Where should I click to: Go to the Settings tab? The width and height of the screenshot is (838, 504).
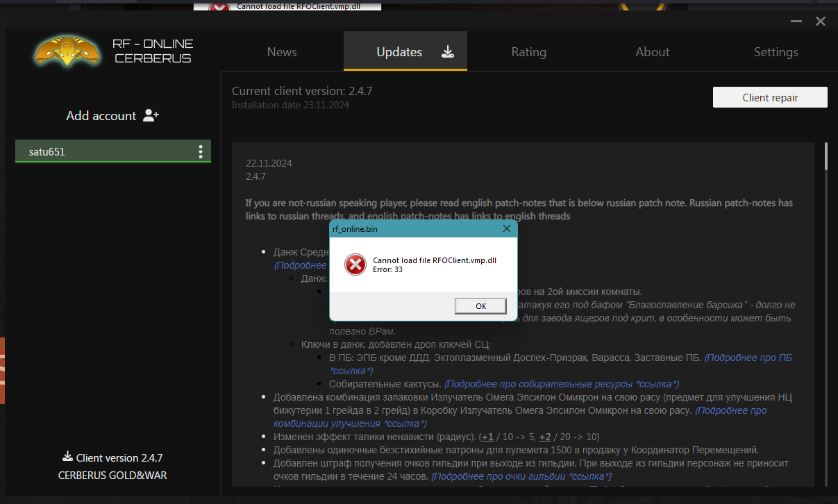[x=776, y=52]
